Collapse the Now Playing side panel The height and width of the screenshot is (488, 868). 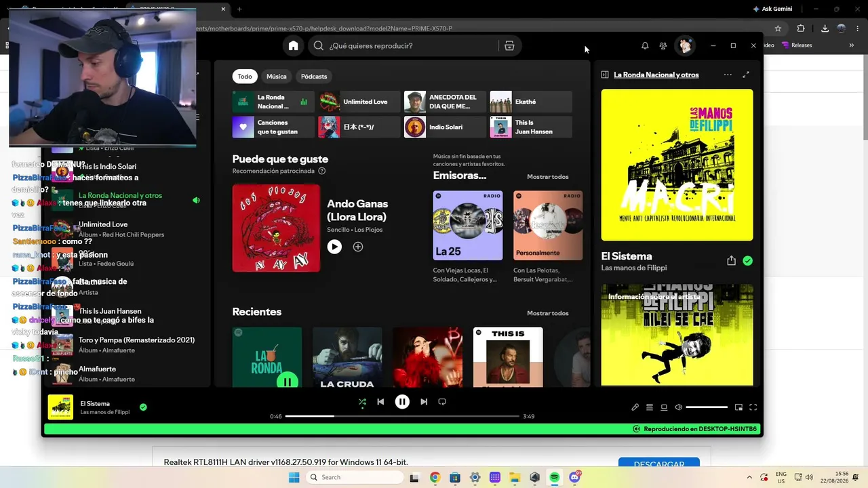point(605,75)
